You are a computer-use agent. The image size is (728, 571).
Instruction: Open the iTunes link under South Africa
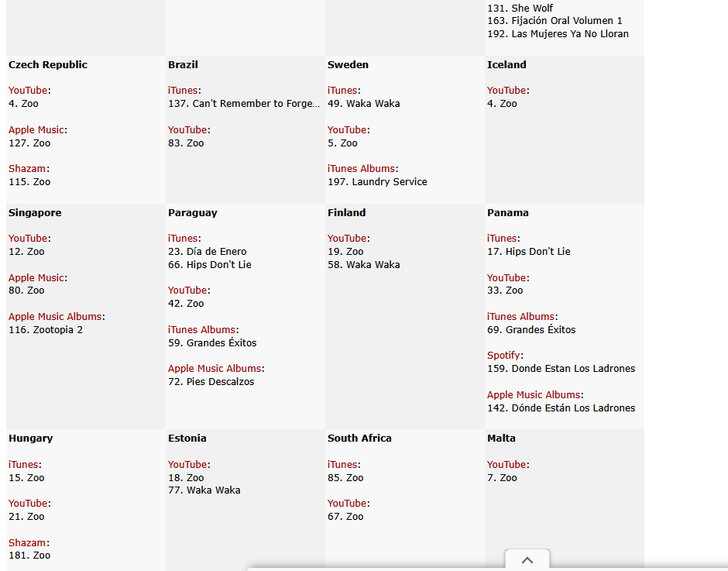click(x=342, y=465)
